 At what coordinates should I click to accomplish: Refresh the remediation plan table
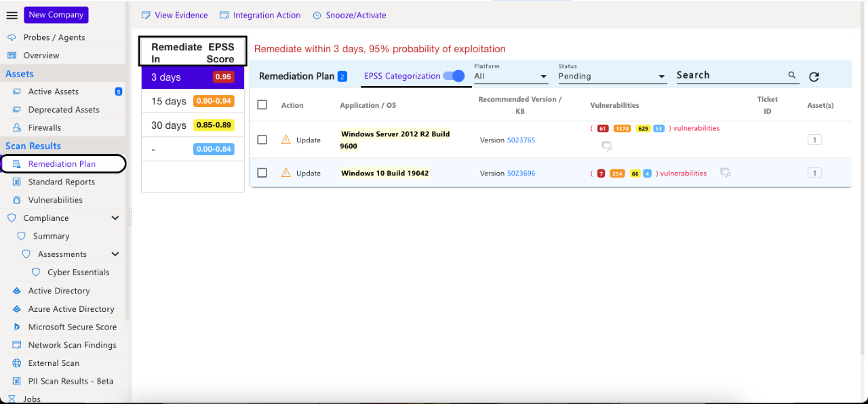814,77
